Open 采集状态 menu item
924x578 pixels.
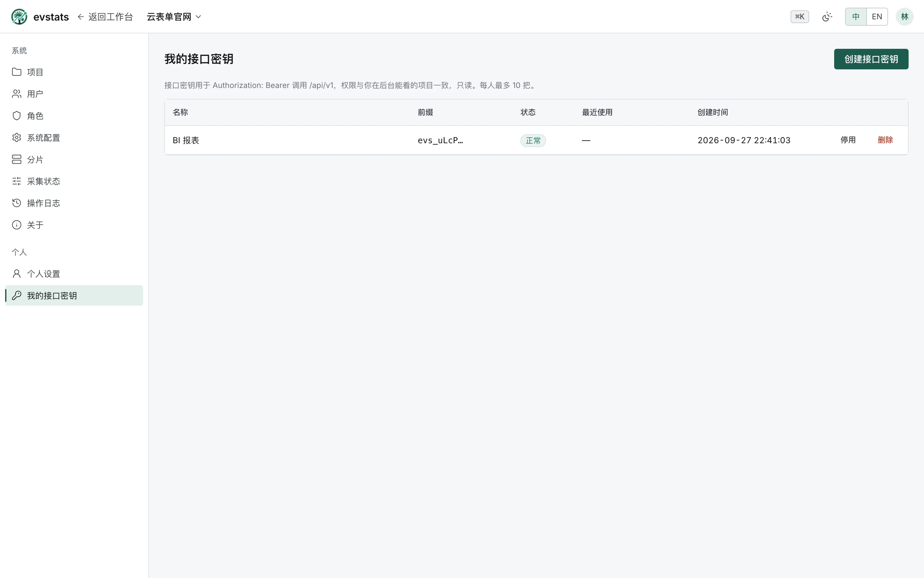coord(74,181)
